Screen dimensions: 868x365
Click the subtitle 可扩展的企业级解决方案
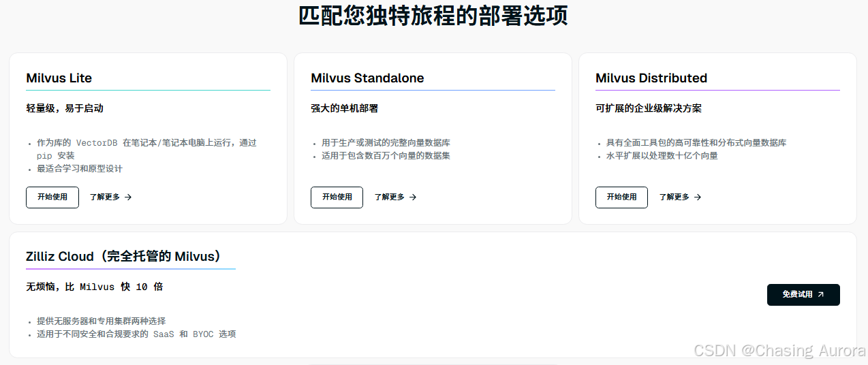pyautogui.click(x=649, y=108)
